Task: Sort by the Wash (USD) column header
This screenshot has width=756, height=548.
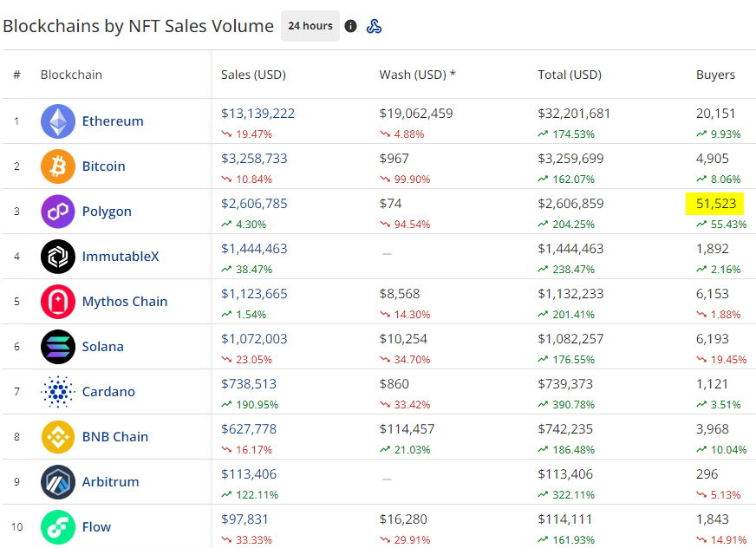Action: 418,75
